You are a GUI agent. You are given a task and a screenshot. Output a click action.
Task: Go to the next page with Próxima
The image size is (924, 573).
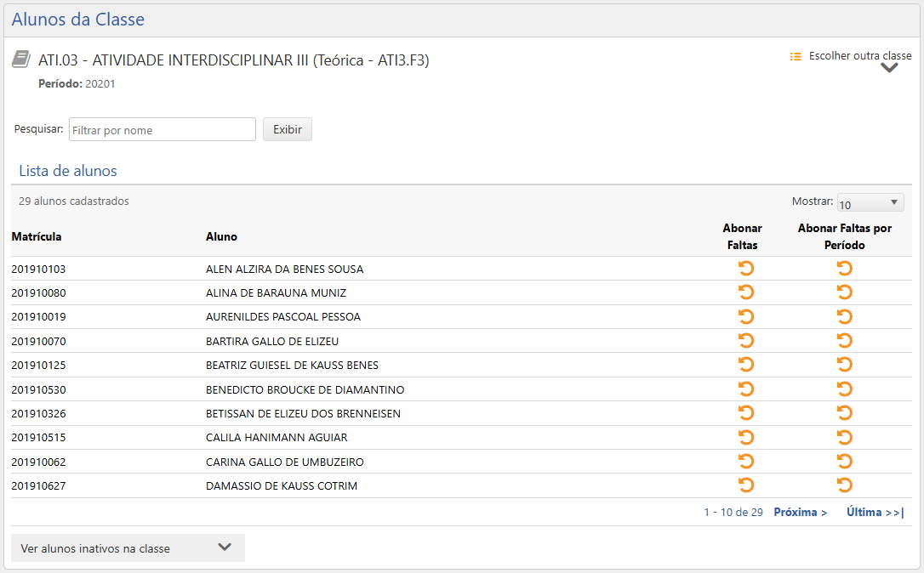pyautogui.click(x=799, y=512)
